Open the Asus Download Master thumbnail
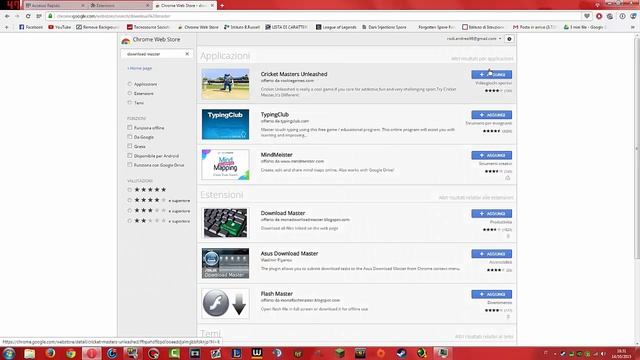 225,263
